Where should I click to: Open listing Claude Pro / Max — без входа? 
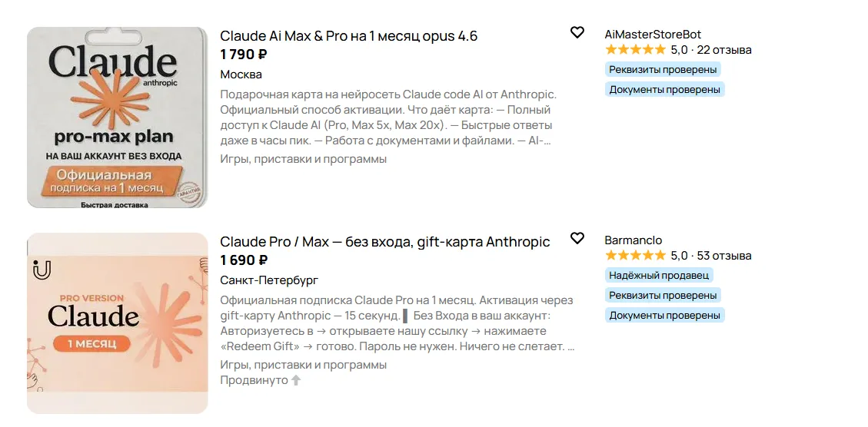point(384,242)
